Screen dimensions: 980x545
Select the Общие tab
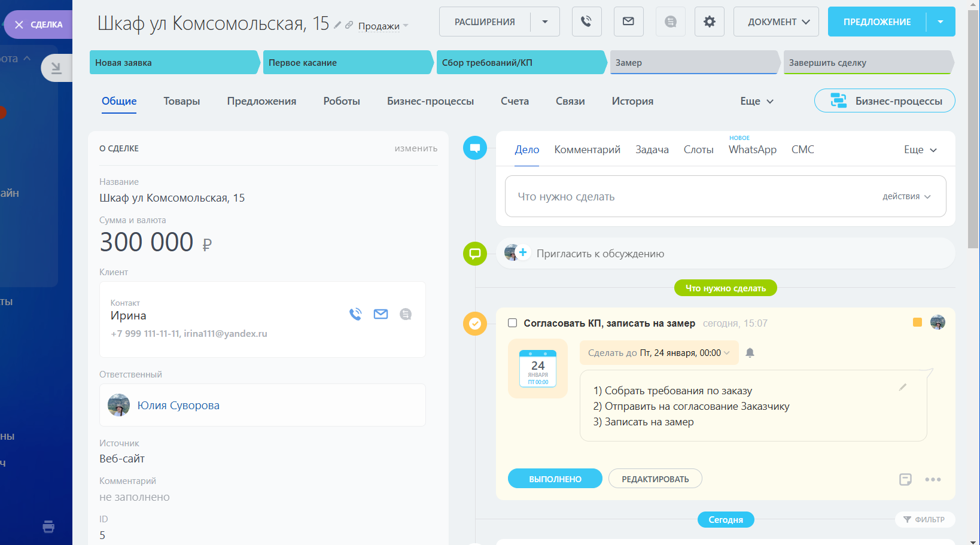coord(119,101)
